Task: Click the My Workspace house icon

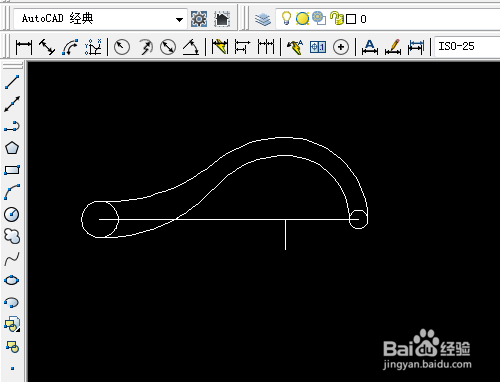Action: pyautogui.click(x=222, y=19)
